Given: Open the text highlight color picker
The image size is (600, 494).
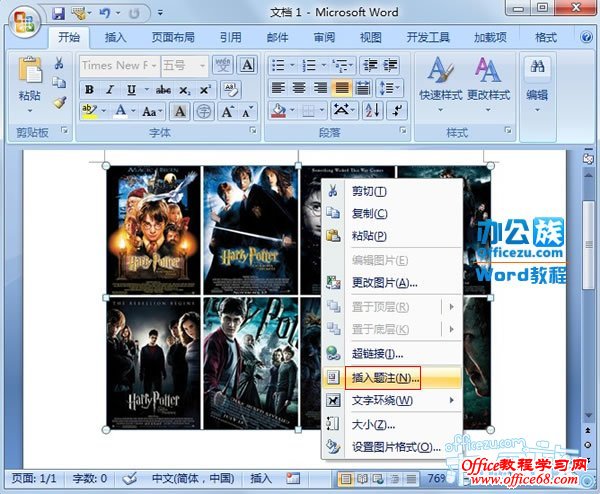Looking at the screenshot, I should click(104, 111).
